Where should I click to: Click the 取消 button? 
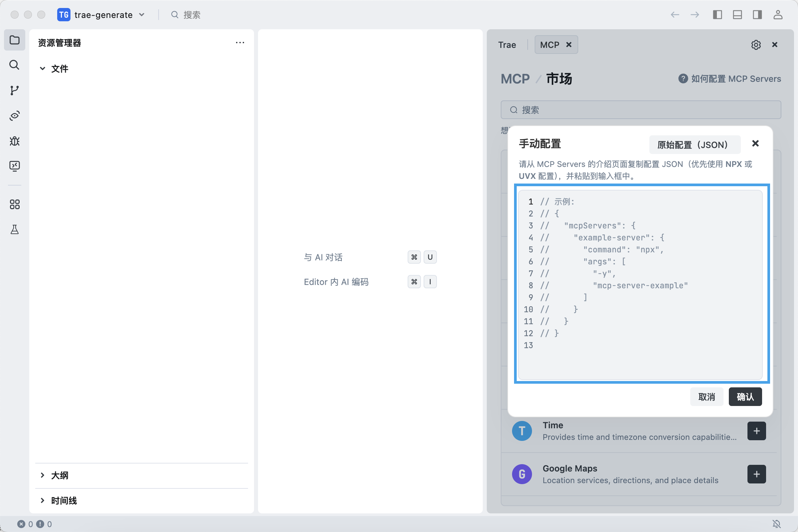point(706,397)
